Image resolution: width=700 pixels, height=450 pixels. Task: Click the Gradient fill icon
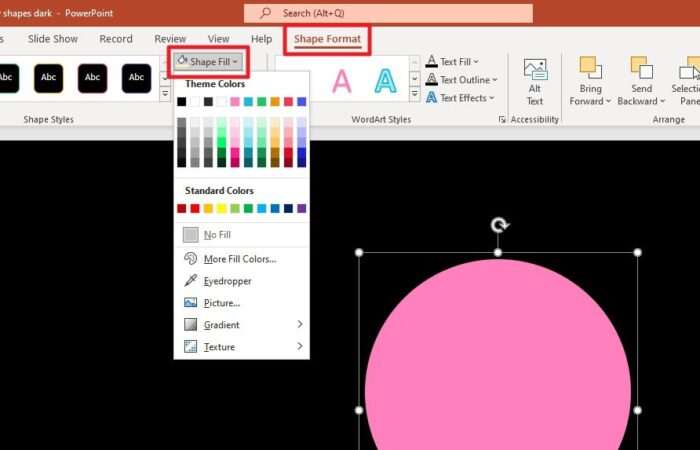tap(191, 325)
